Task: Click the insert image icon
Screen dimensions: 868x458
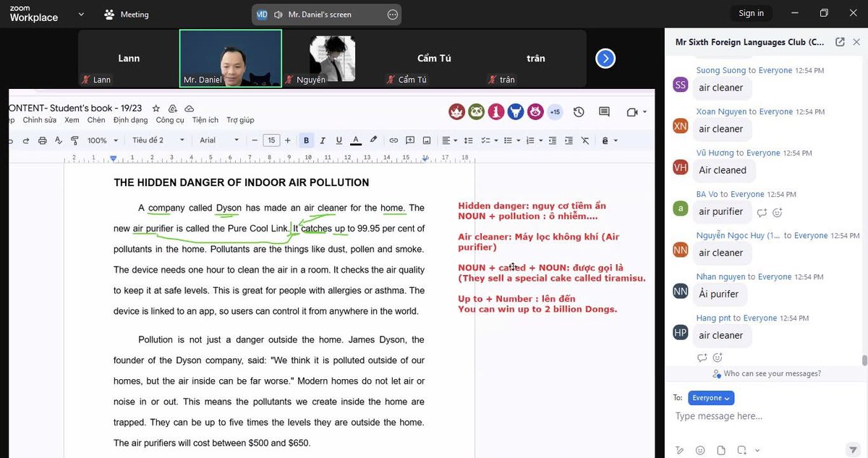Action: tap(427, 140)
